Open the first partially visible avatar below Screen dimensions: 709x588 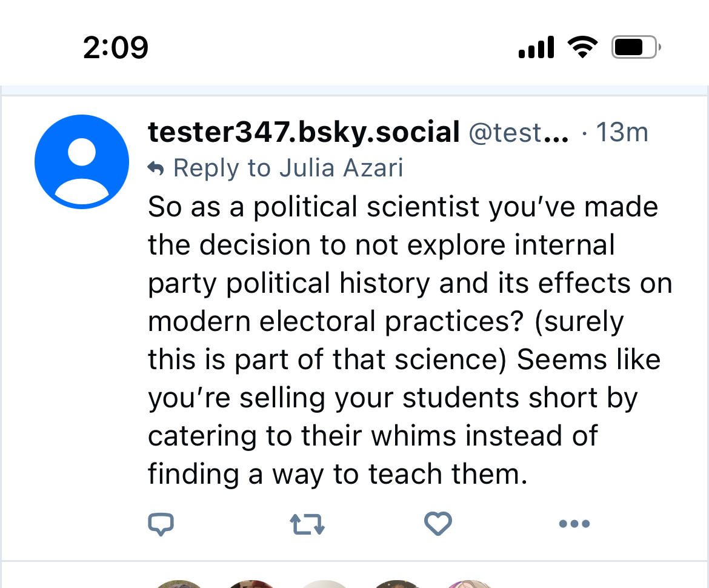pyautogui.click(x=178, y=584)
